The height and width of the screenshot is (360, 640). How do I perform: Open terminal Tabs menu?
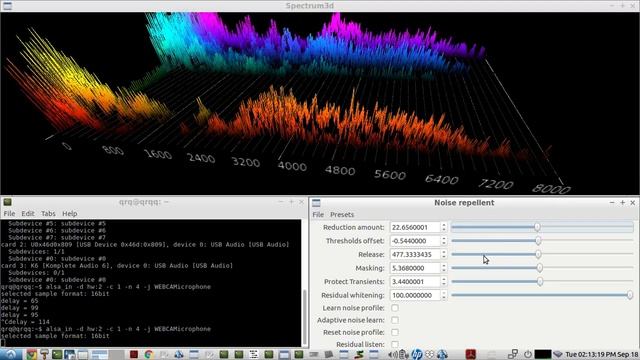(x=48, y=213)
